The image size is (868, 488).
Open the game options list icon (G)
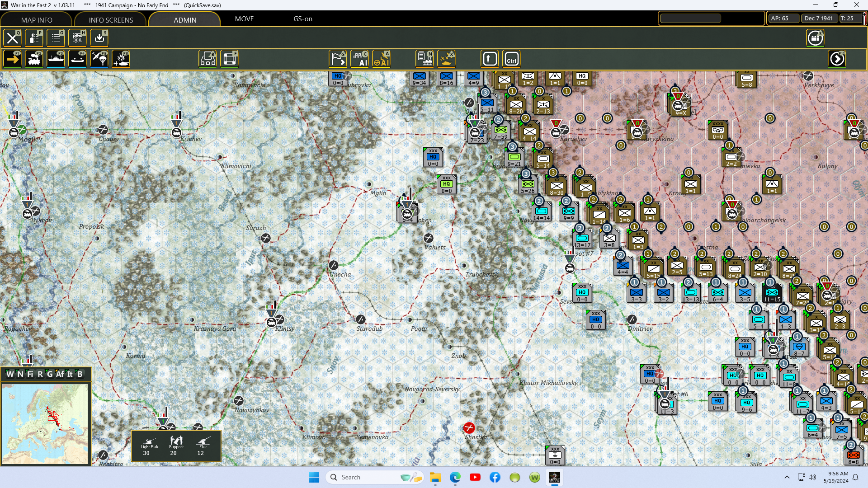coord(56,38)
